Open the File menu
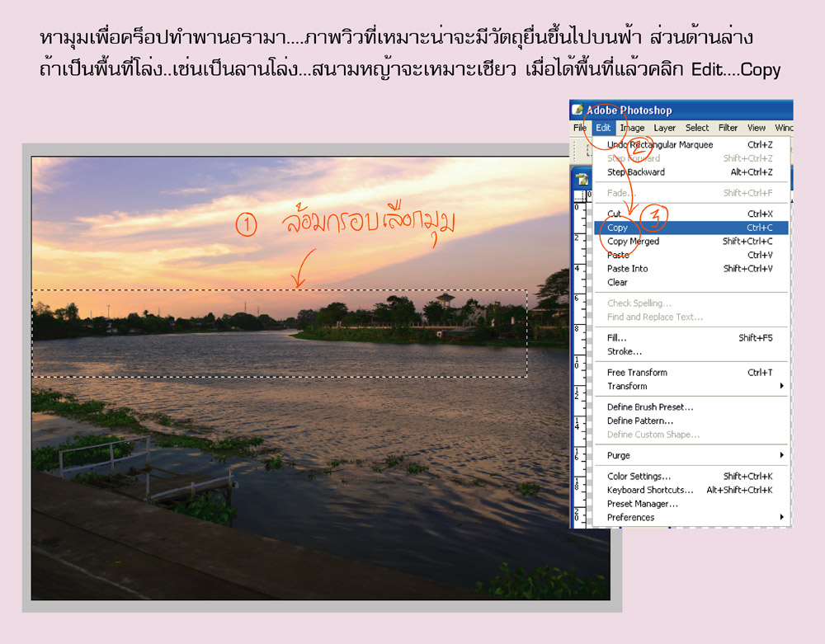 coord(580,128)
